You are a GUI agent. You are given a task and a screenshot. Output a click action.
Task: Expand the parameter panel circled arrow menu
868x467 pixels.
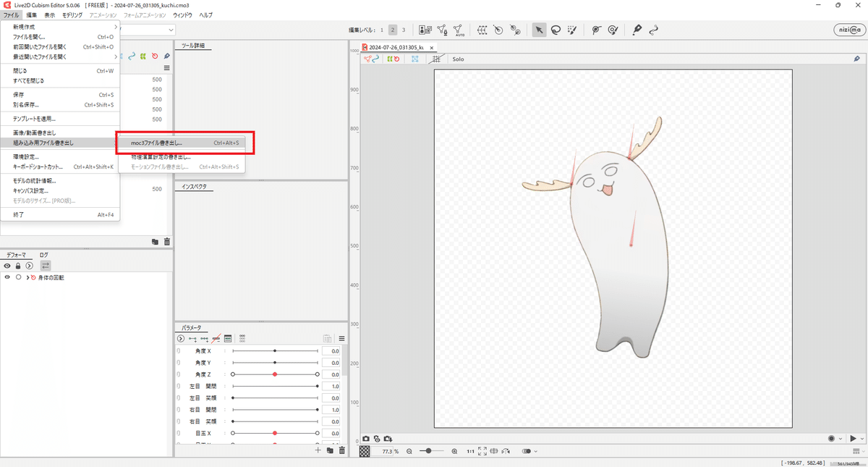[181, 338]
